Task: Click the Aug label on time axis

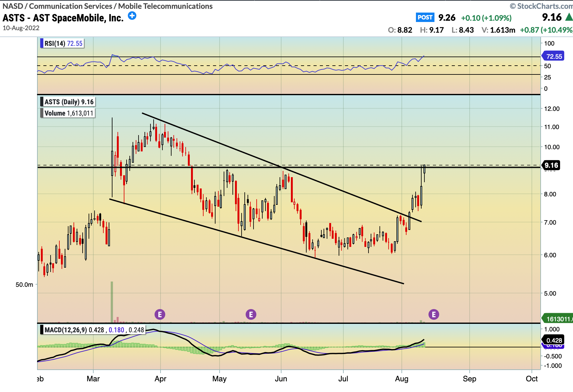Action: click(x=401, y=379)
